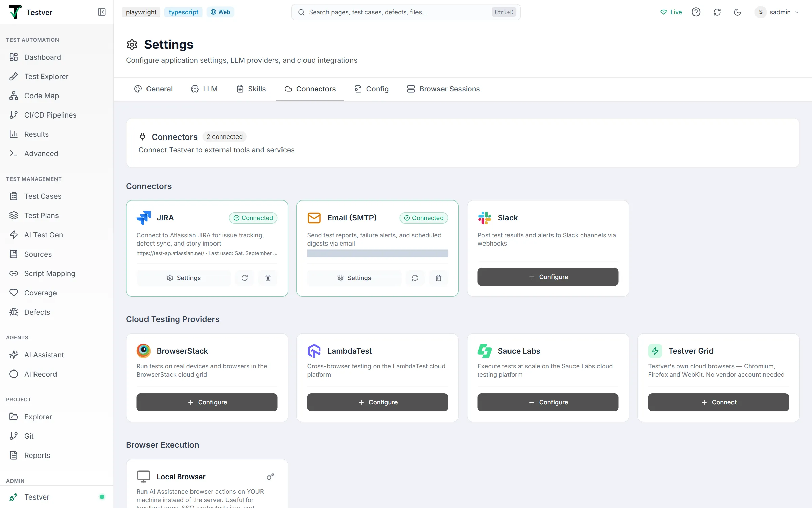Switch to the LLM tab
Screen dimensions: 812x508
(x=204, y=89)
